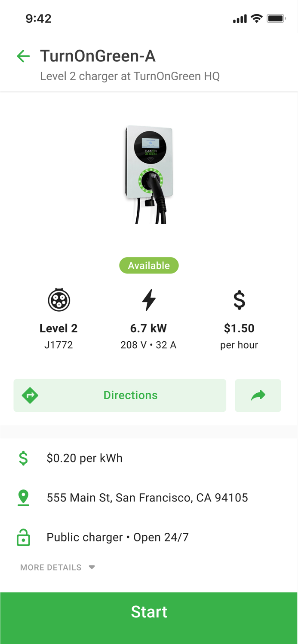Screen dimensions: 298x644
Task: Tap the Available status badge
Action: pyautogui.click(x=149, y=265)
